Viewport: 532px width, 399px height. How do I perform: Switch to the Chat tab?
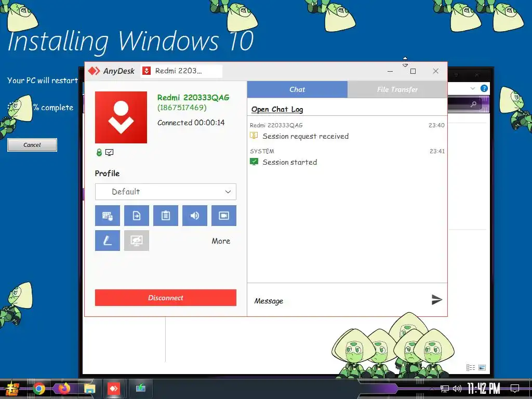(297, 89)
